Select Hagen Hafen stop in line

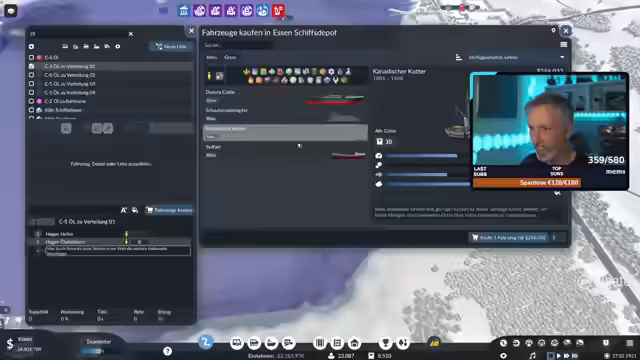(59, 234)
